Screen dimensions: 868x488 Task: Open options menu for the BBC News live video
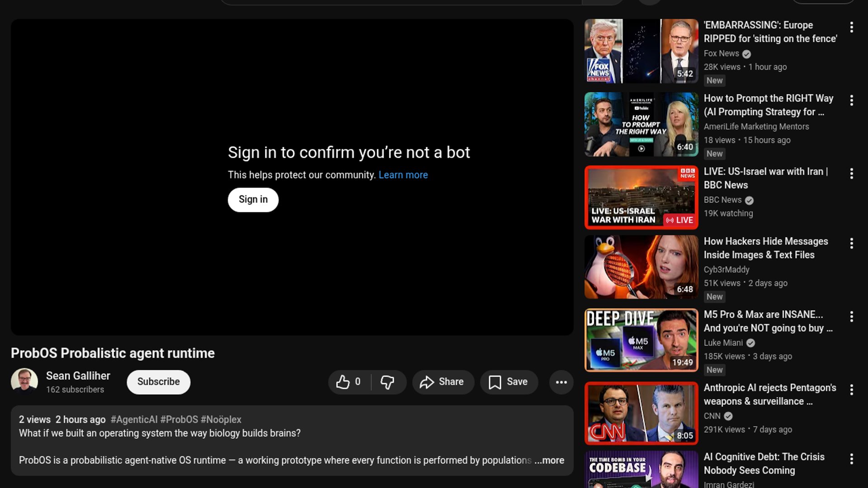(x=851, y=174)
